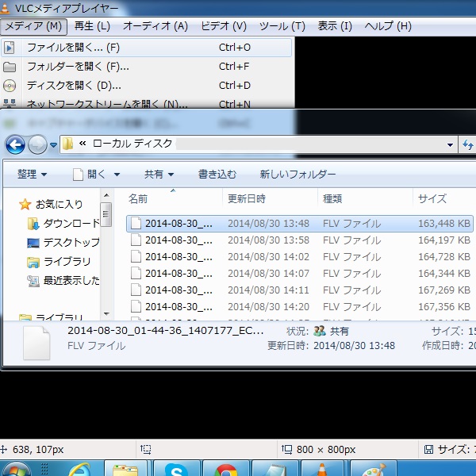Choose ディスクを開く (D)... menu entry

click(146, 86)
